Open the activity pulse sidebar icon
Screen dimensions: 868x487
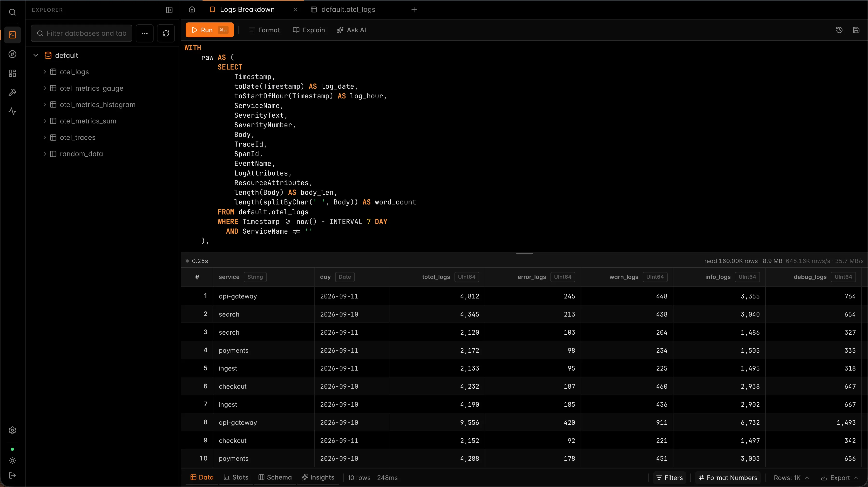(x=13, y=111)
